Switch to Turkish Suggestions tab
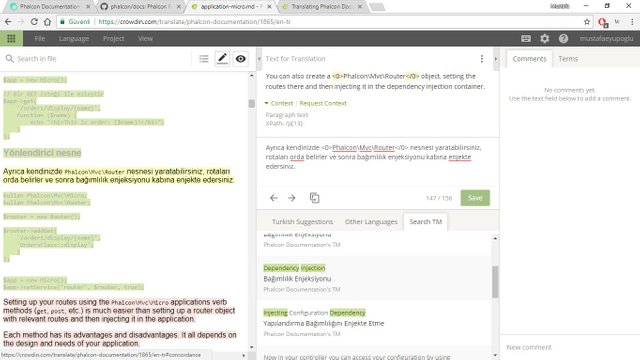Viewport: 640px width, 360px height. [x=302, y=222]
